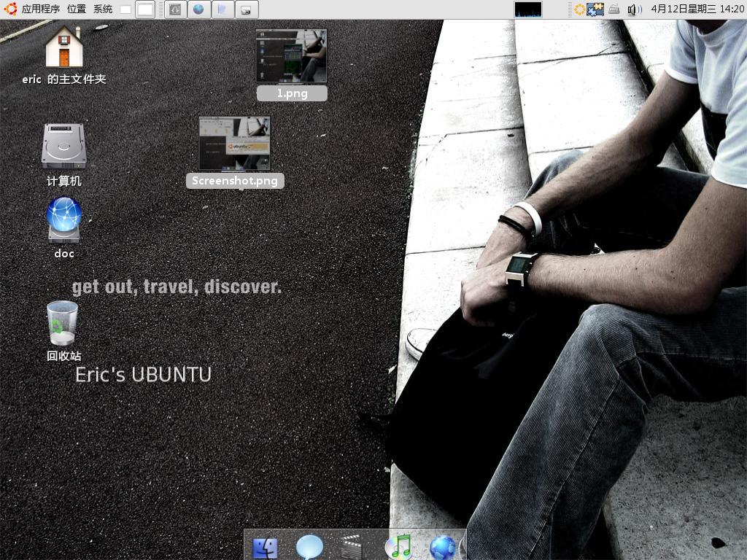
Task: Launch the screenshot camera tool in the panel
Action: 247,9
